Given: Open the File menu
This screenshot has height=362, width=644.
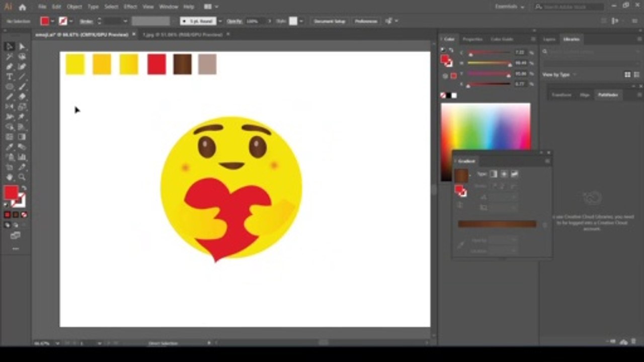Looking at the screenshot, I should tap(42, 7).
